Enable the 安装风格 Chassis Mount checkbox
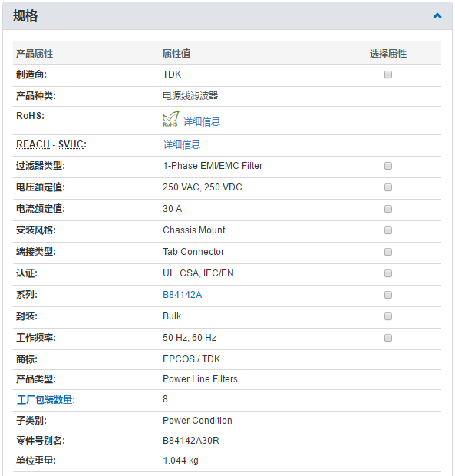This screenshot has width=455, height=476. [388, 230]
